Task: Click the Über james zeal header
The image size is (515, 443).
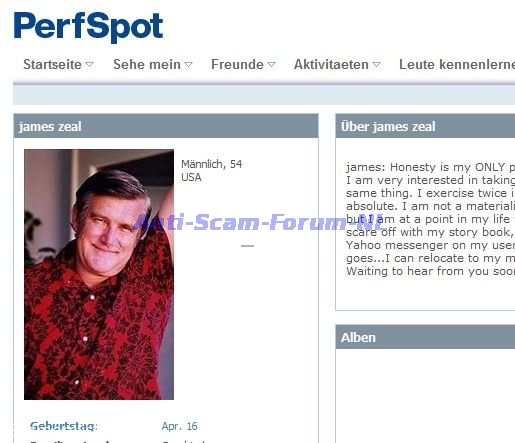Action: [425, 126]
